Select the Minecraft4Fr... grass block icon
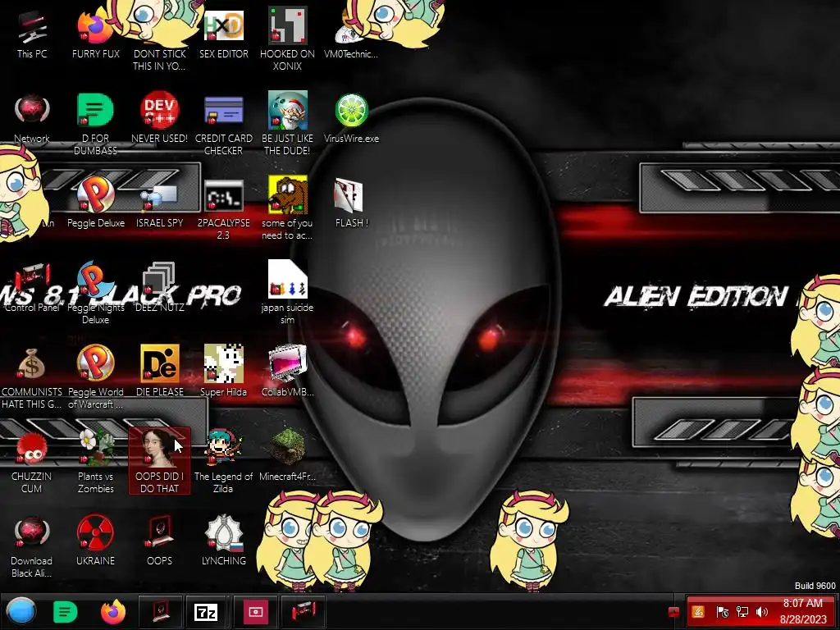This screenshot has height=630, width=840. (x=287, y=455)
